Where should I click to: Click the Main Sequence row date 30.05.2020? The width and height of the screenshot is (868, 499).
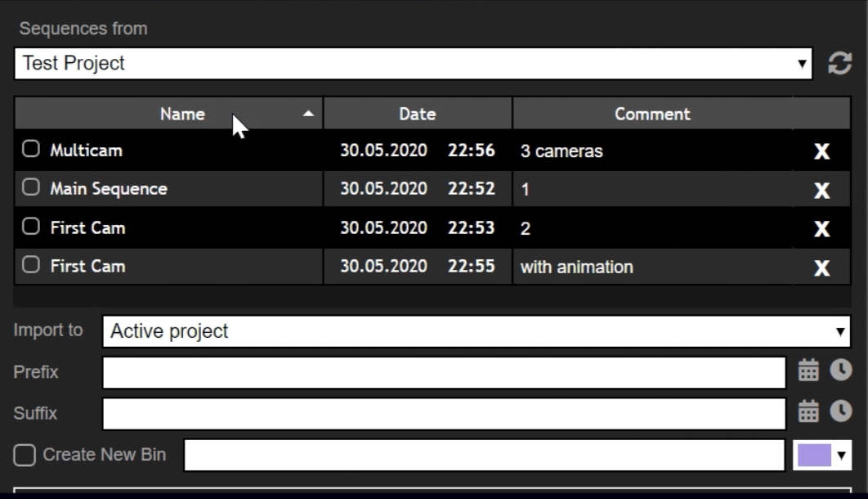(x=383, y=188)
